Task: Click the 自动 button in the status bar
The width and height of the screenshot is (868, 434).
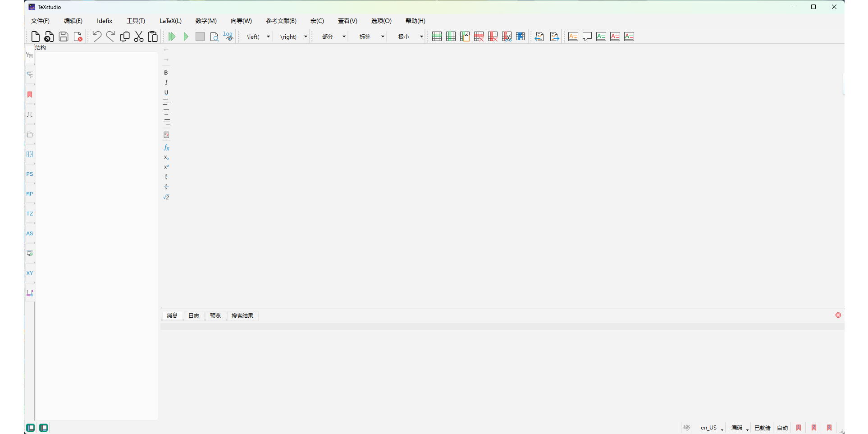Action: click(783, 427)
